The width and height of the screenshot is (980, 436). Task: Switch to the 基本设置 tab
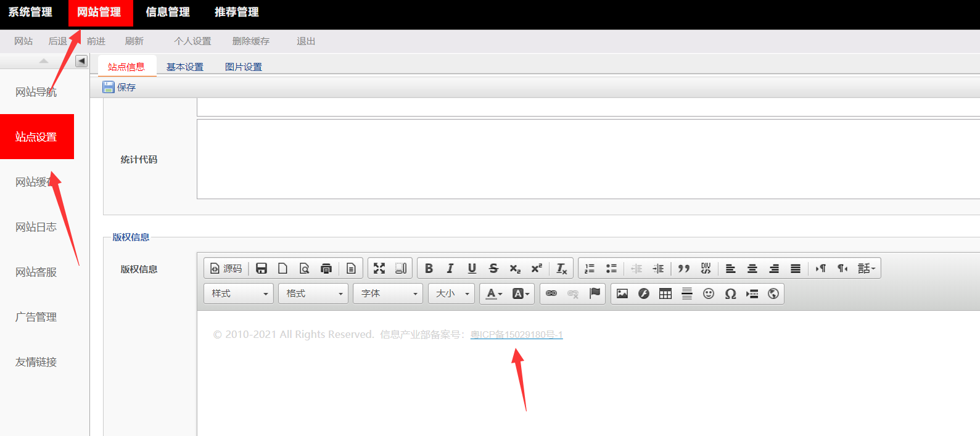pyautogui.click(x=184, y=67)
